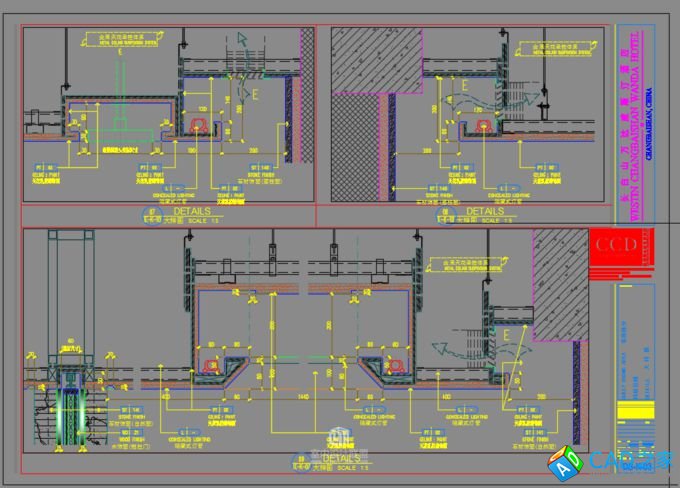Click the CAD watermark cube logo

(x=566, y=462)
